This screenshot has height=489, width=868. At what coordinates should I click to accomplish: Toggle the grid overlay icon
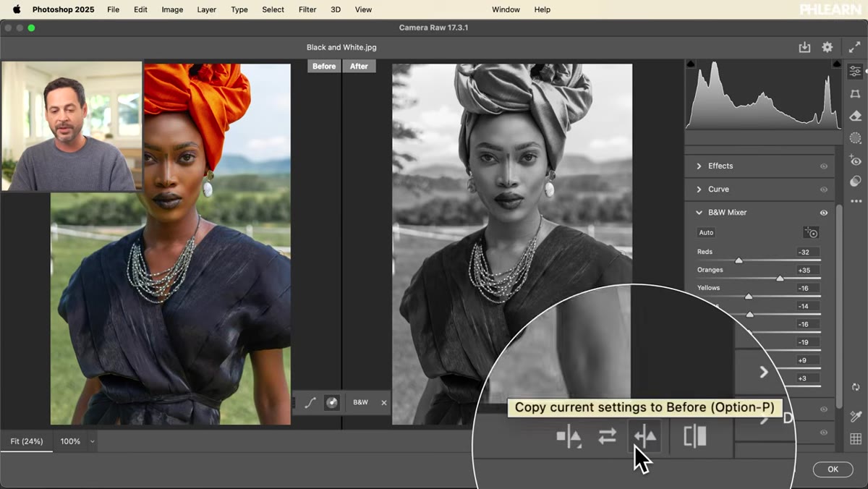coord(856,438)
